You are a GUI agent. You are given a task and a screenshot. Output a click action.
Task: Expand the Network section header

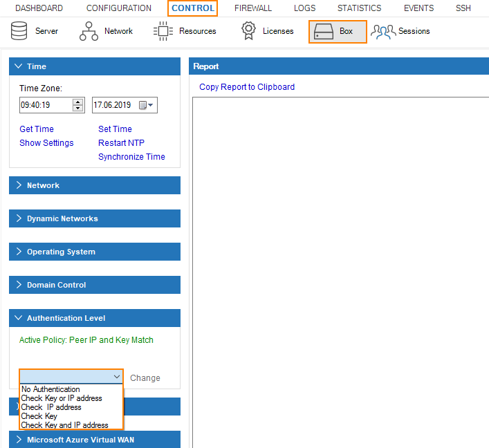[95, 185]
